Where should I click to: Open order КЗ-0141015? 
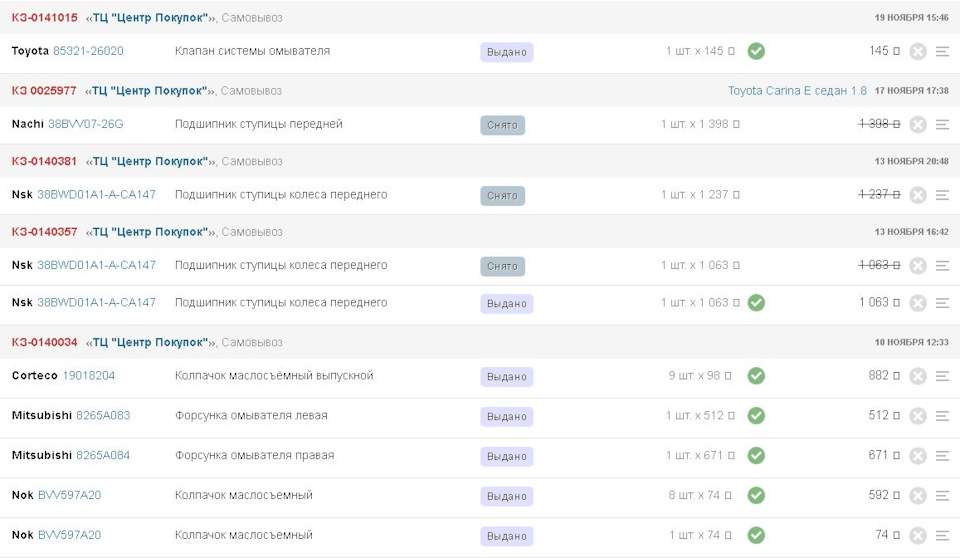click(x=45, y=18)
